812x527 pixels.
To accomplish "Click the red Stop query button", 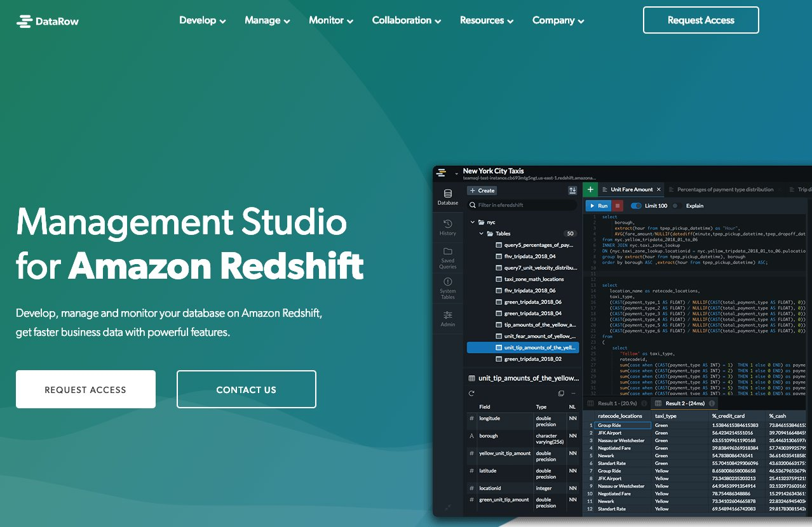I will pyautogui.click(x=618, y=206).
